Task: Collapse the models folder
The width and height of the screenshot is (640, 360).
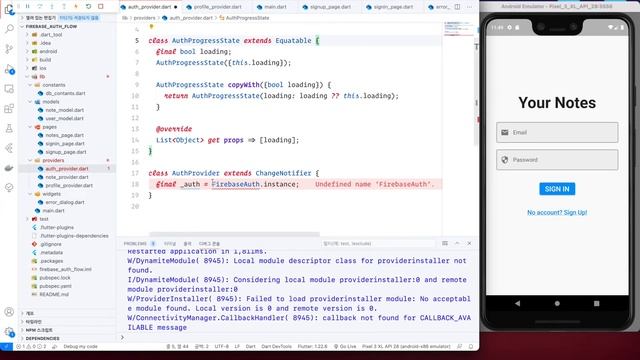Action: (x=51, y=102)
